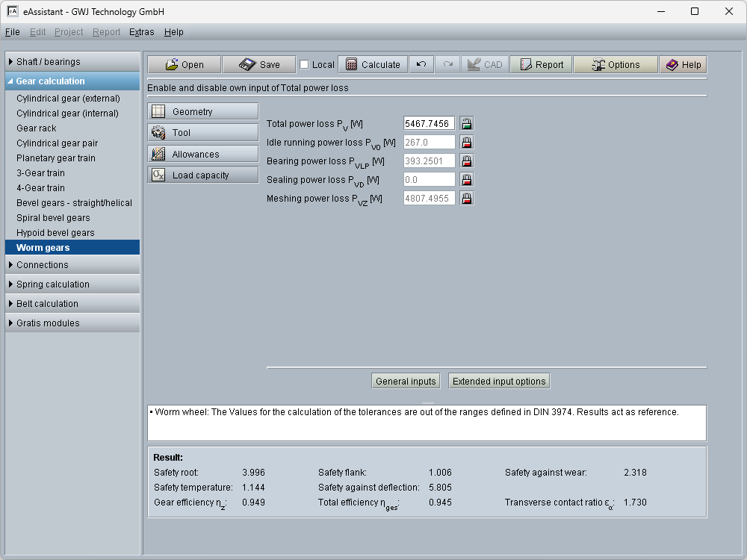Image resolution: width=747 pixels, height=560 pixels.
Task: Open the Extras menu
Action: point(141,32)
